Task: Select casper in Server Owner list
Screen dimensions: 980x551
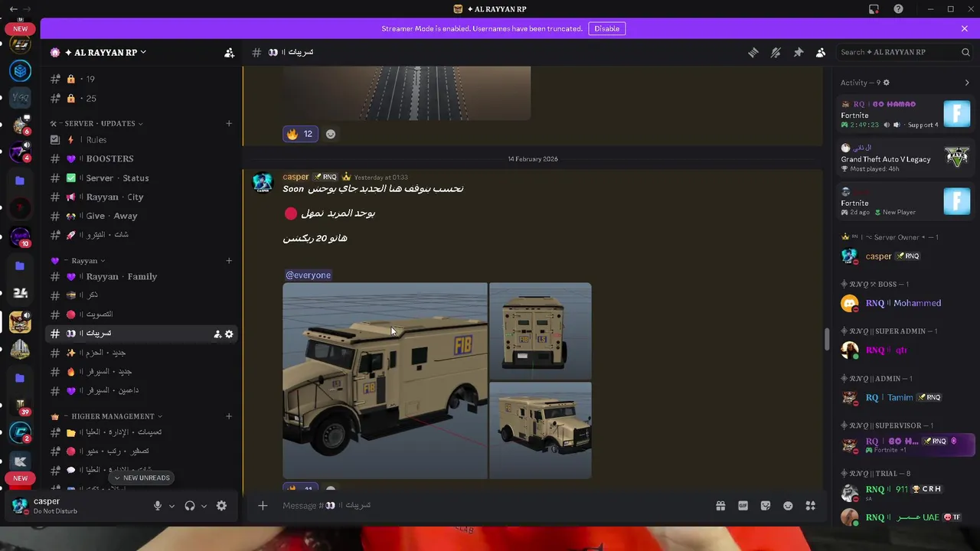Action: click(904, 256)
